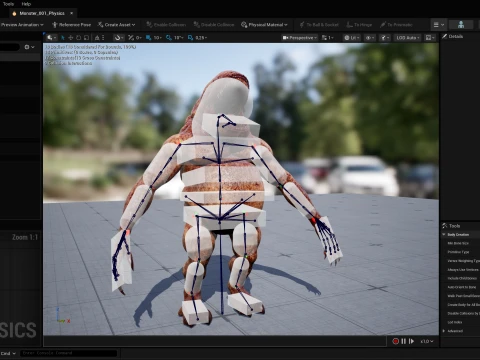Click the skeleton tree search field
Screen dimensions: 480x360
coord(10,47)
